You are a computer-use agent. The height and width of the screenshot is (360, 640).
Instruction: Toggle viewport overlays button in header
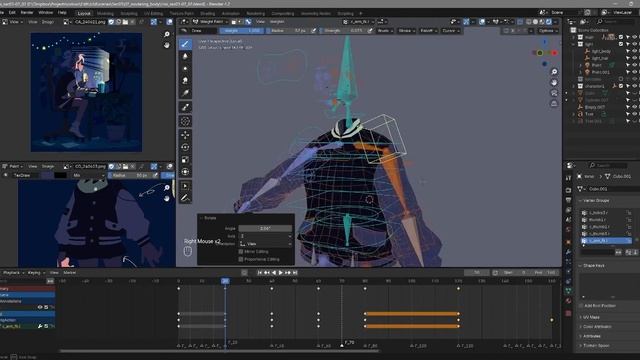click(x=482, y=22)
